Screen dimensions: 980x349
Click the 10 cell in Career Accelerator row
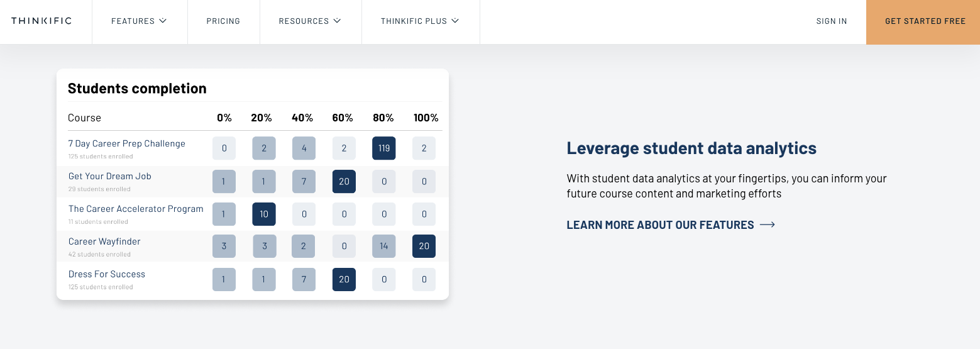(264, 214)
